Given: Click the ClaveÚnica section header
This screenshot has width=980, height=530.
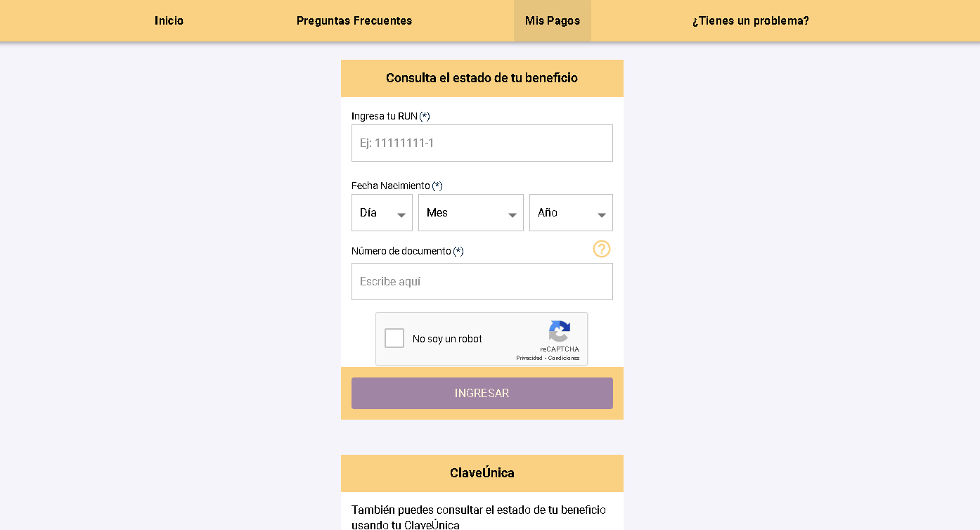Looking at the screenshot, I should [x=482, y=473].
